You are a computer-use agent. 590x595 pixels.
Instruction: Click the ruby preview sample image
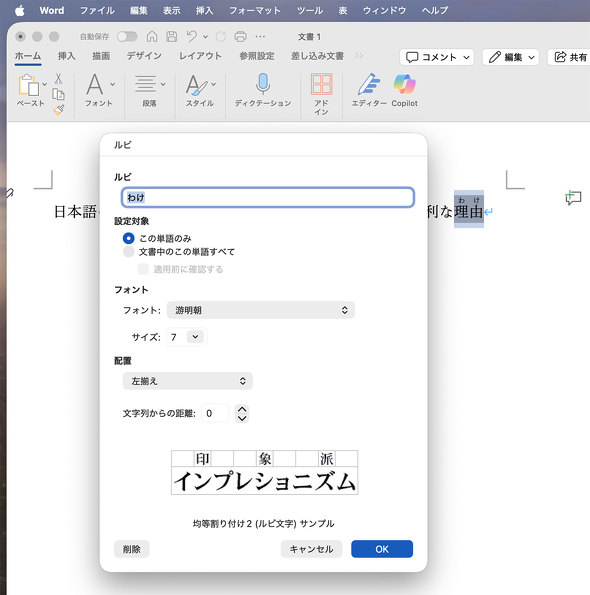pyautogui.click(x=264, y=472)
